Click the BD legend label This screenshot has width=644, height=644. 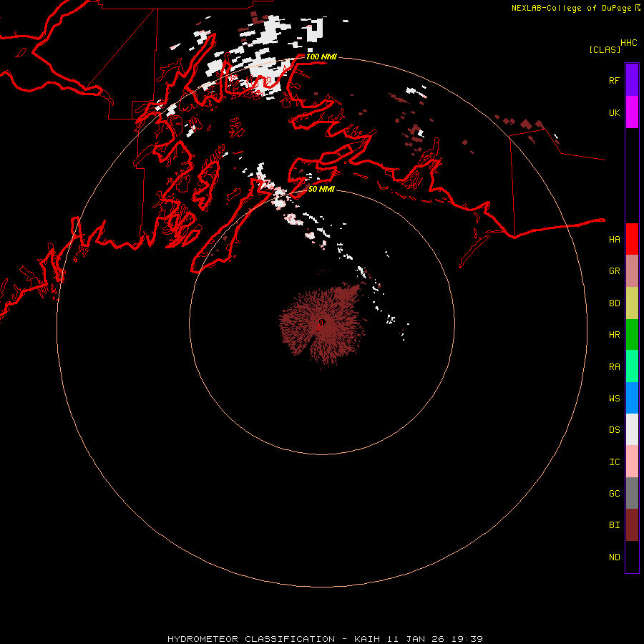click(614, 303)
